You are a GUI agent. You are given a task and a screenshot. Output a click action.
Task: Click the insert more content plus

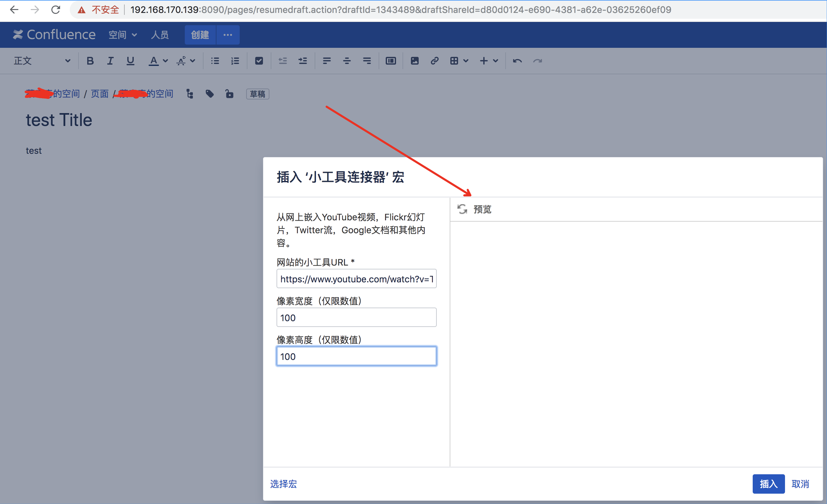pyautogui.click(x=484, y=61)
